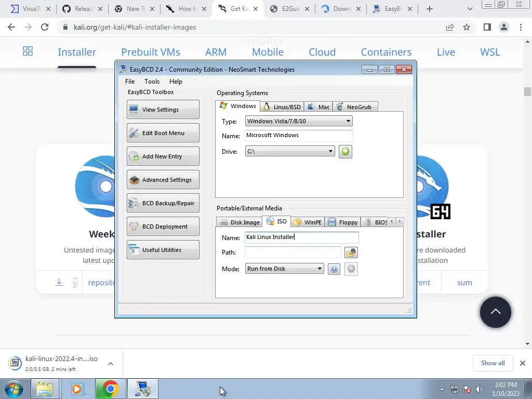
Task: Expand the Mode Run from Disk dropdown
Action: (x=284, y=269)
